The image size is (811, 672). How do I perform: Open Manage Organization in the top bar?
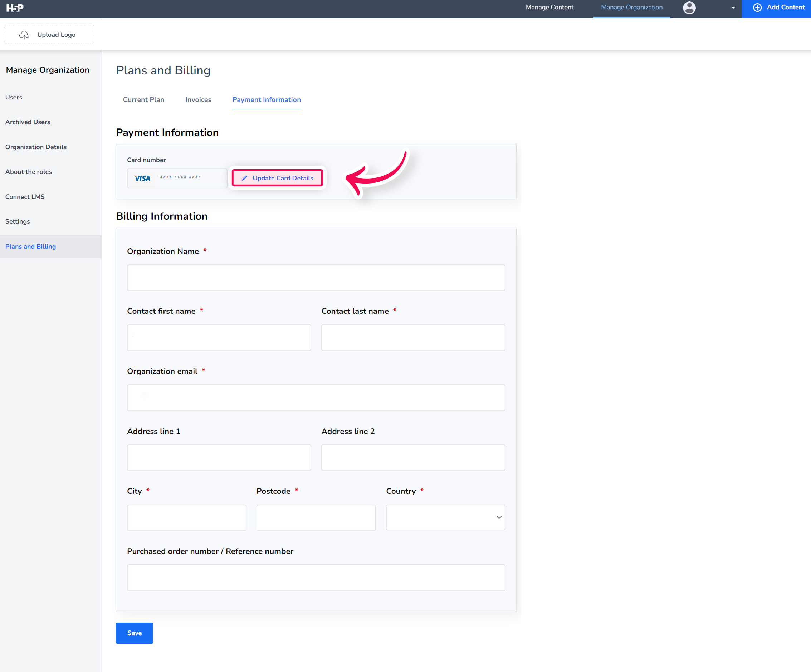(631, 7)
